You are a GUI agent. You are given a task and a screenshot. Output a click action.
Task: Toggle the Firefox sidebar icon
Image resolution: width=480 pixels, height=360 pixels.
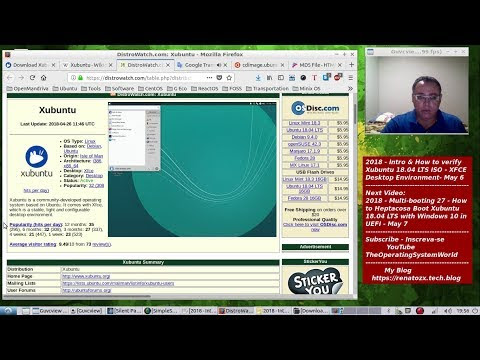pyautogui.click(x=281, y=78)
